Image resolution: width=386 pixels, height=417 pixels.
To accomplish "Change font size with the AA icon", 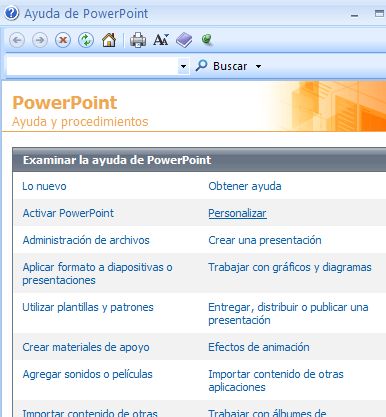I will (x=161, y=40).
